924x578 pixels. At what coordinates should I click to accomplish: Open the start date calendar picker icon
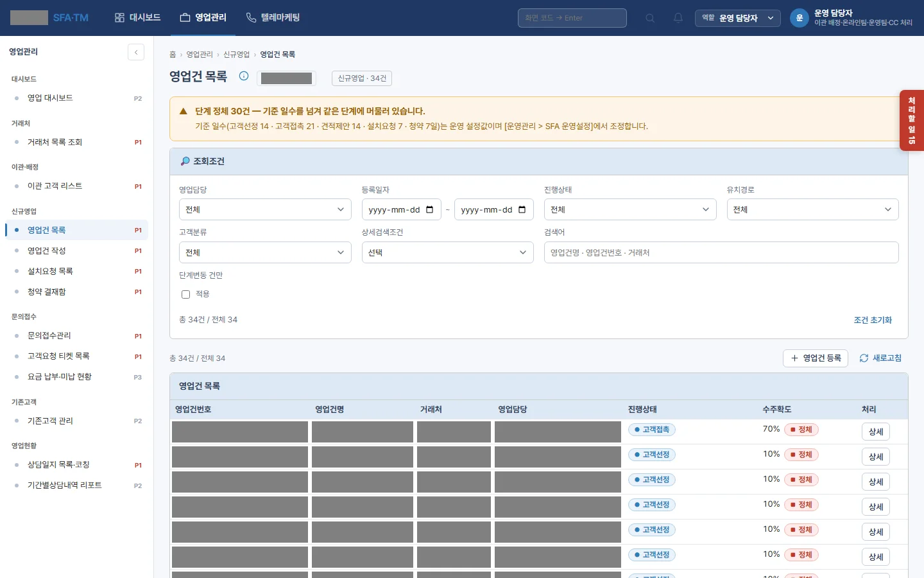coord(430,209)
